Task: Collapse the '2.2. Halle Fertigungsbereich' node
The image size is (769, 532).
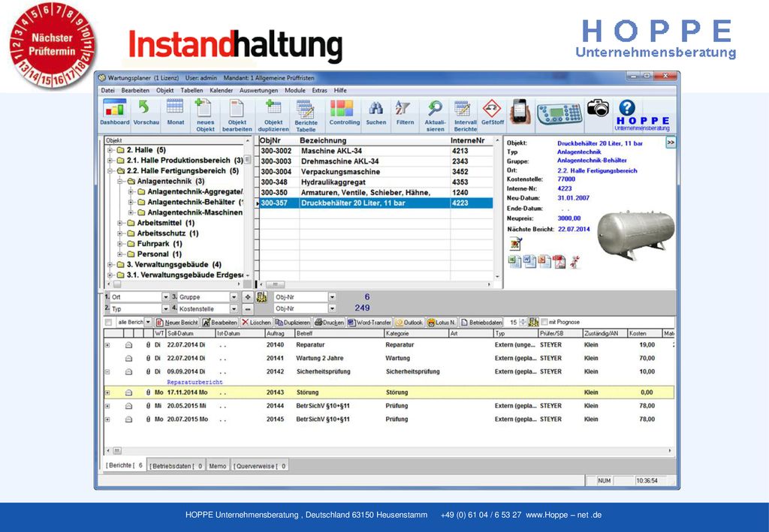Action: tap(110, 171)
